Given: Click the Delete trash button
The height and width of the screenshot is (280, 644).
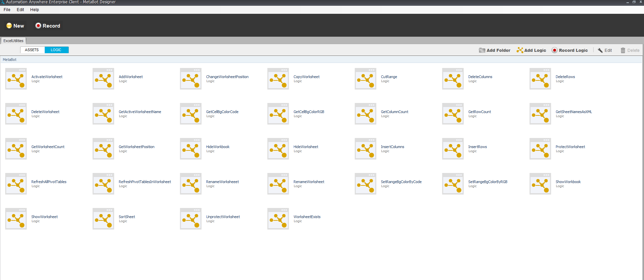Looking at the screenshot, I should 630,50.
